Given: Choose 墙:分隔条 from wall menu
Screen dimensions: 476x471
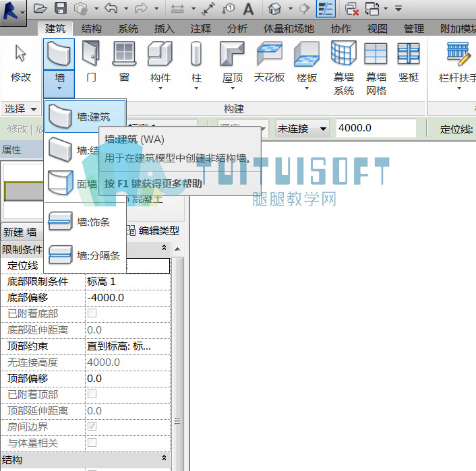Looking at the screenshot, I should 85,255.
